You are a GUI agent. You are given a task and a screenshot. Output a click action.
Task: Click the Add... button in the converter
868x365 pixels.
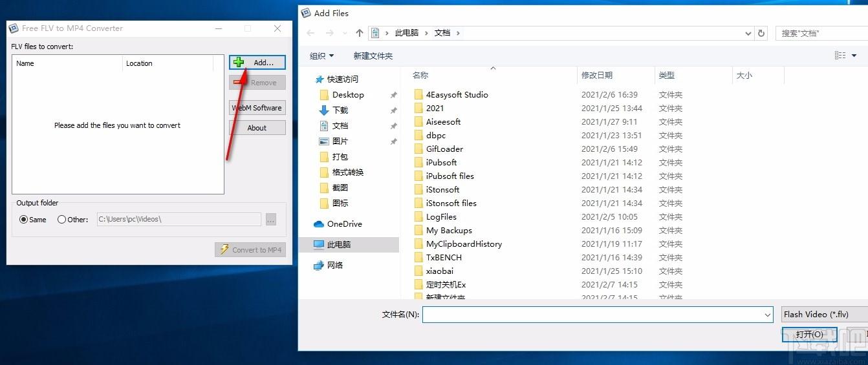click(257, 63)
